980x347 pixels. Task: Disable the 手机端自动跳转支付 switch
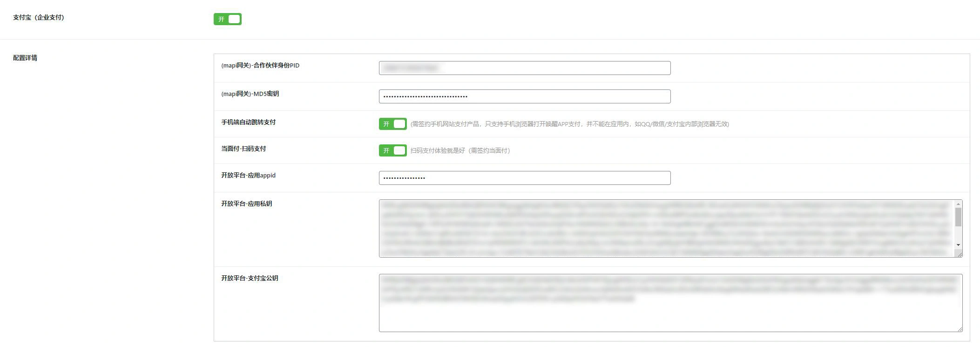(x=392, y=124)
